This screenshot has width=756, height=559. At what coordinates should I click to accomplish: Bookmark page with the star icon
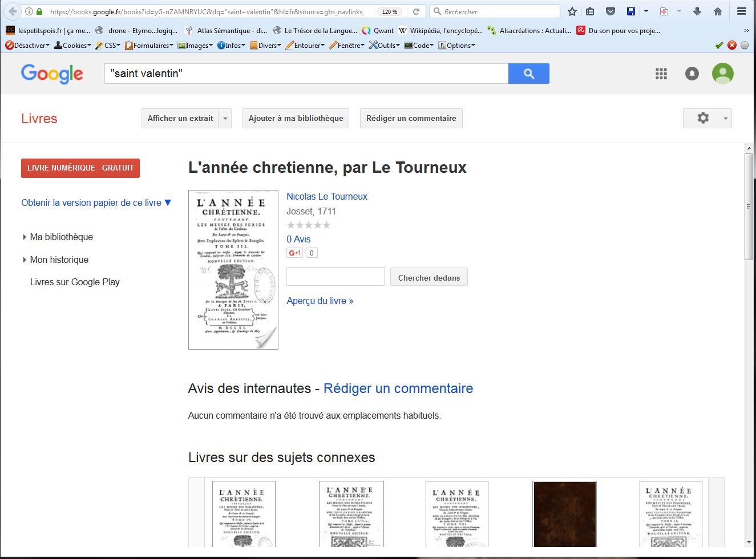tap(572, 11)
